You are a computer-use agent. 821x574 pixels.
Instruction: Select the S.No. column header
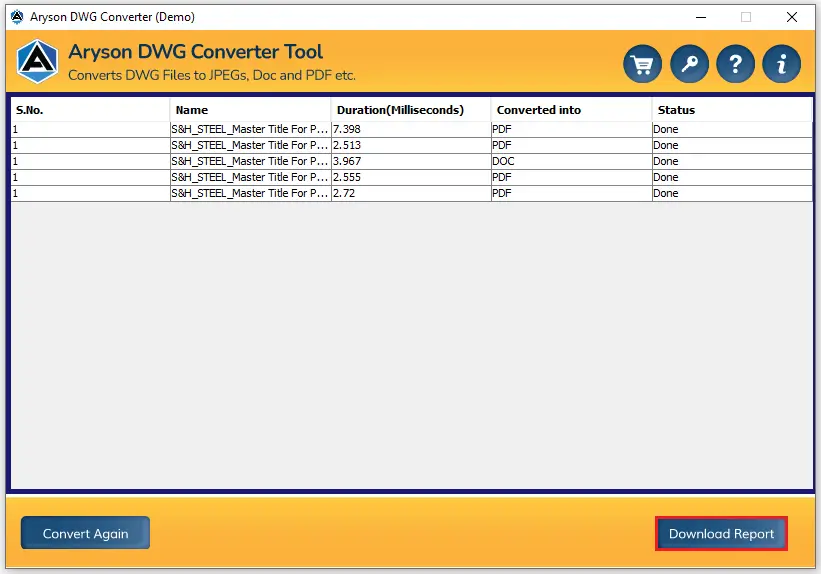[90, 110]
